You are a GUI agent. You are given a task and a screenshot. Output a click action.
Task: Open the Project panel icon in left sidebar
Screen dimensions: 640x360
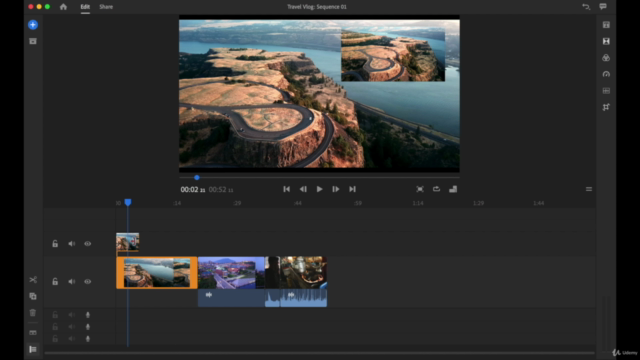pos(33,41)
